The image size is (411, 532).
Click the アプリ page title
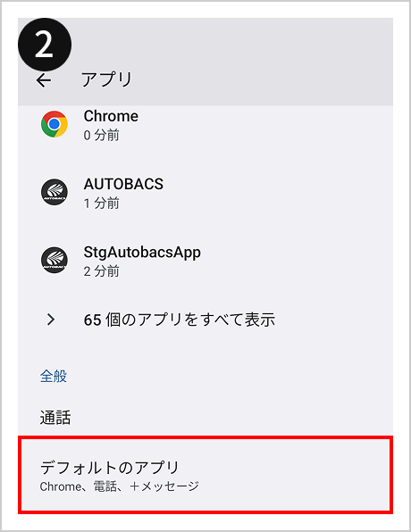[x=106, y=80]
